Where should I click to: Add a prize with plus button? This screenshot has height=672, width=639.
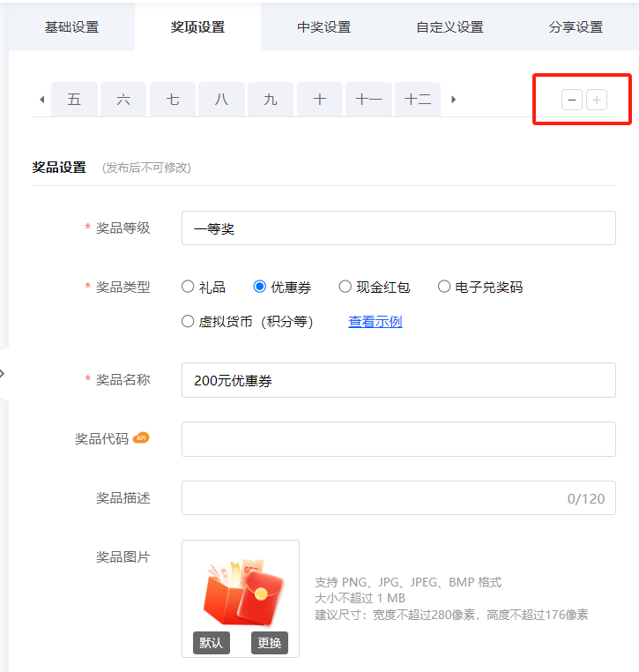coord(597,100)
